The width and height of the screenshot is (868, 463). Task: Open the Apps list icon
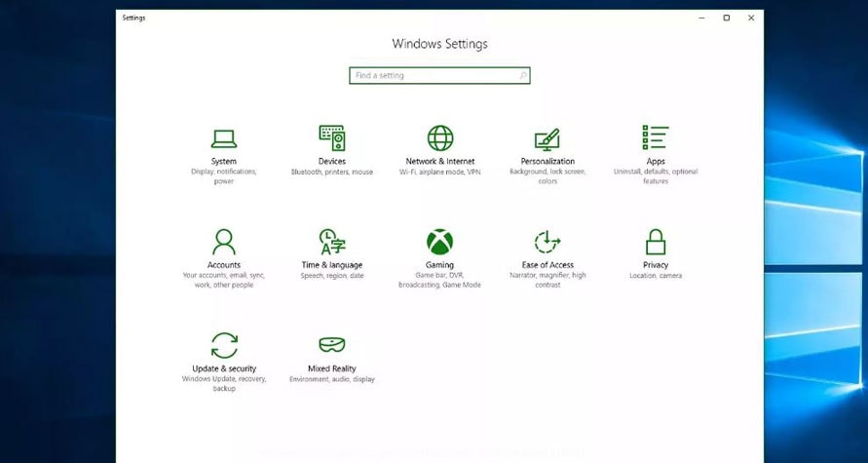[656, 137]
